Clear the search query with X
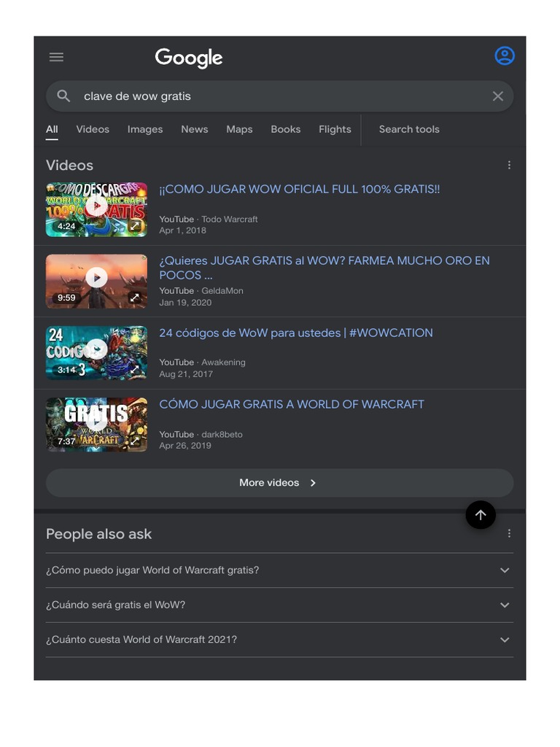 (497, 96)
